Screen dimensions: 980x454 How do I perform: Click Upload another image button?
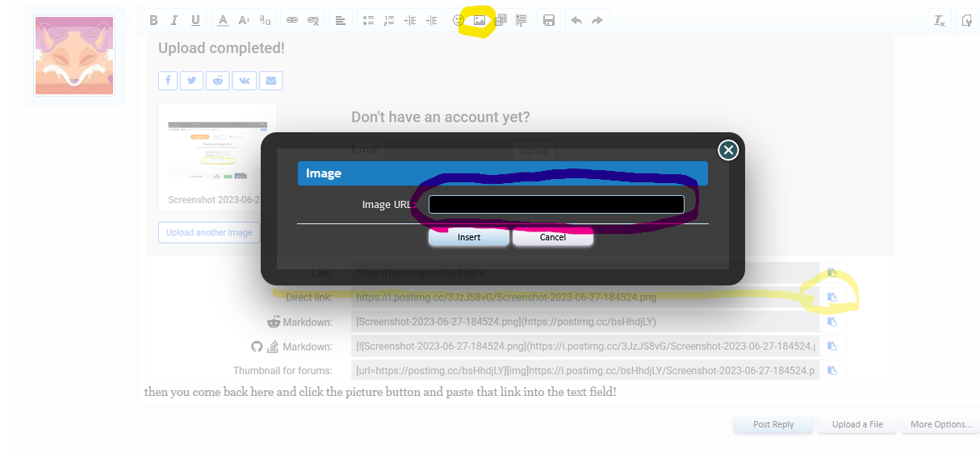(x=209, y=232)
